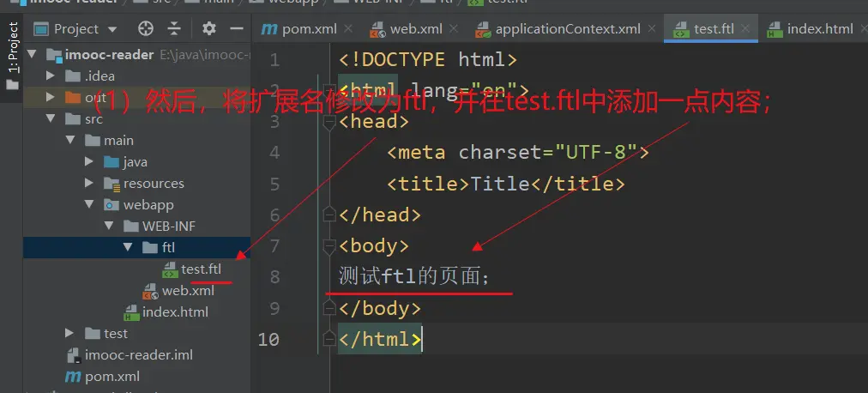This screenshot has width=868, height=393.
Task: Click the meta charset="UTF-8" line
Action: click(517, 152)
